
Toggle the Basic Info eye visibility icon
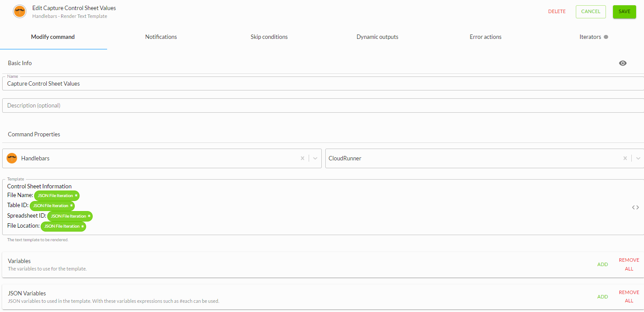623,63
